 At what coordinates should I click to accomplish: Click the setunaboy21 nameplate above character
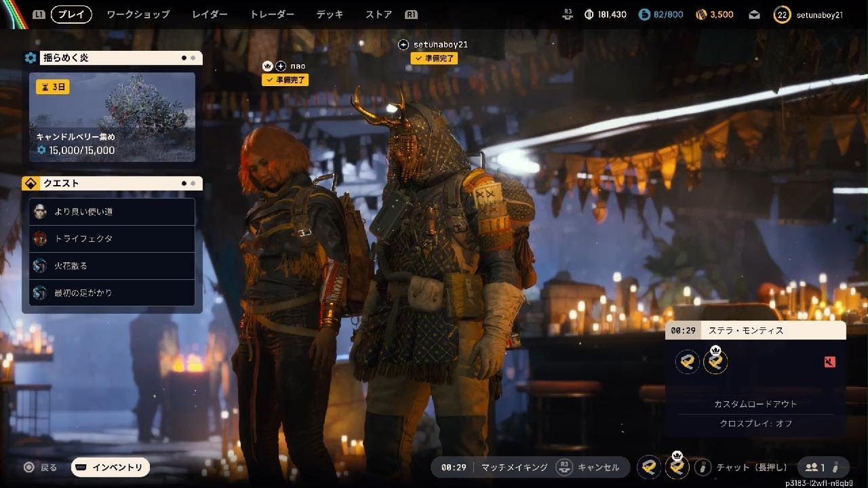(441, 45)
